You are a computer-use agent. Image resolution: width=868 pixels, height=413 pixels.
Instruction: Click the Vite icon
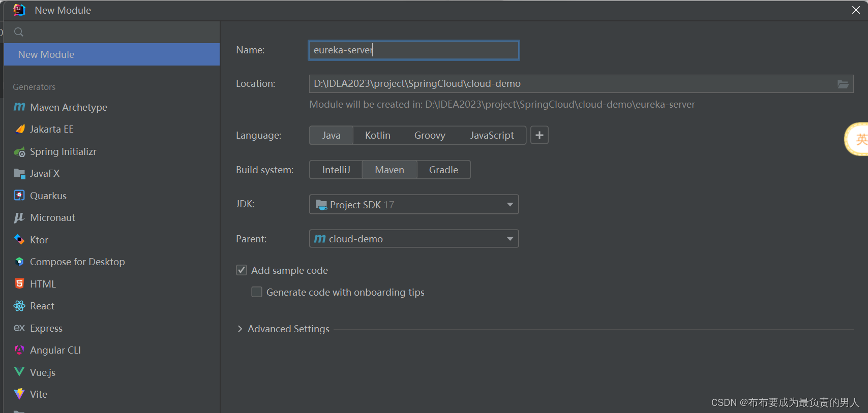coord(19,394)
